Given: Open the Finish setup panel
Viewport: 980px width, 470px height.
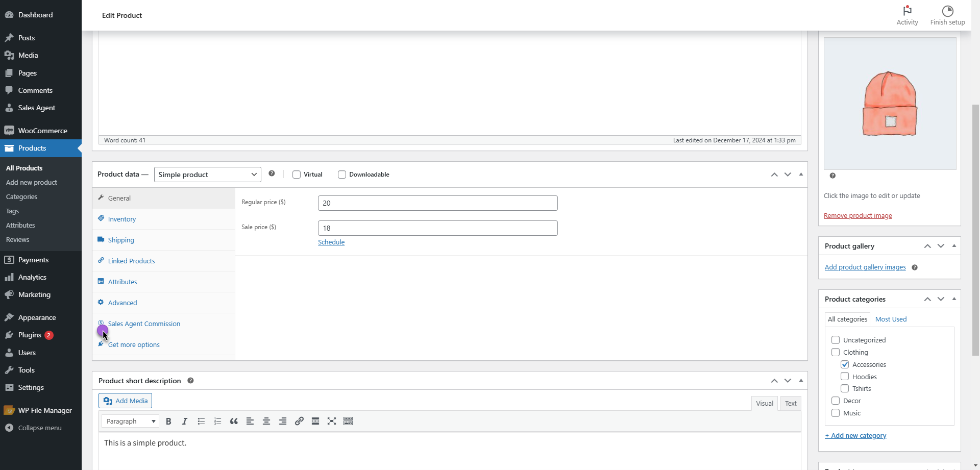Looking at the screenshot, I should tap(947, 15).
